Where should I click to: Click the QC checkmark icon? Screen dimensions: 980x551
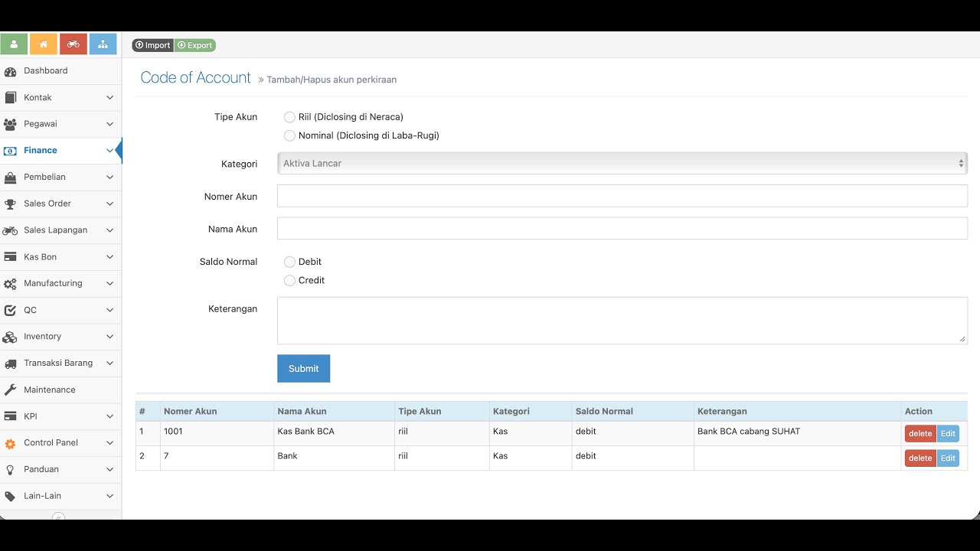click(x=10, y=311)
